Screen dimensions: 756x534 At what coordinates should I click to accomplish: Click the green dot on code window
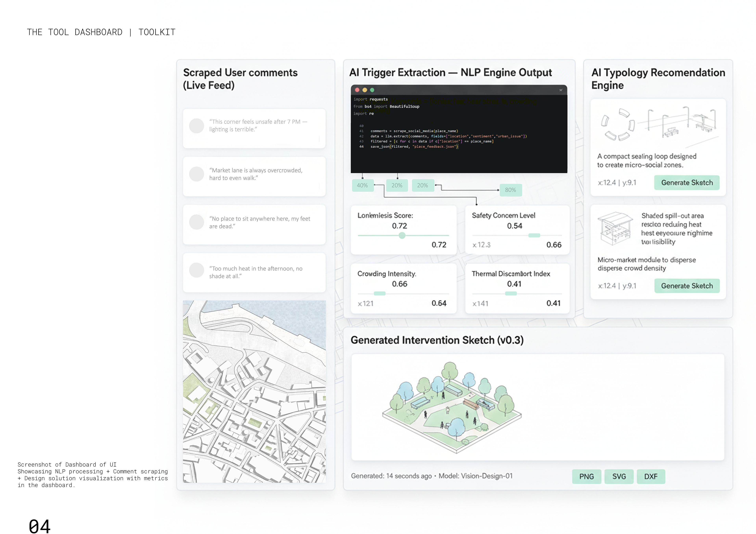[x=372, y=90]
